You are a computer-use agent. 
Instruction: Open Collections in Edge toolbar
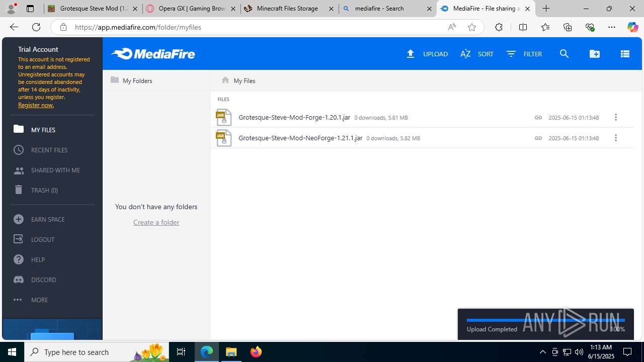click(568, 27)
